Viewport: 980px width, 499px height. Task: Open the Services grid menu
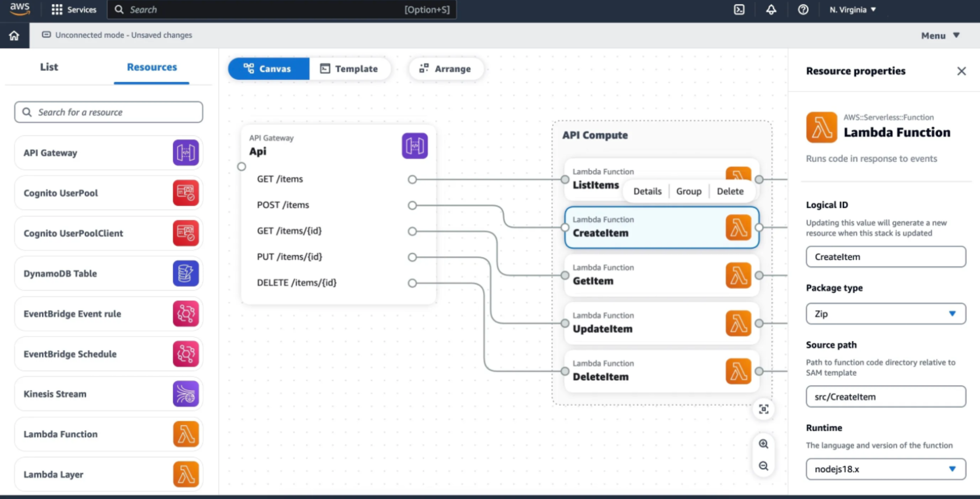click(74, 10)
